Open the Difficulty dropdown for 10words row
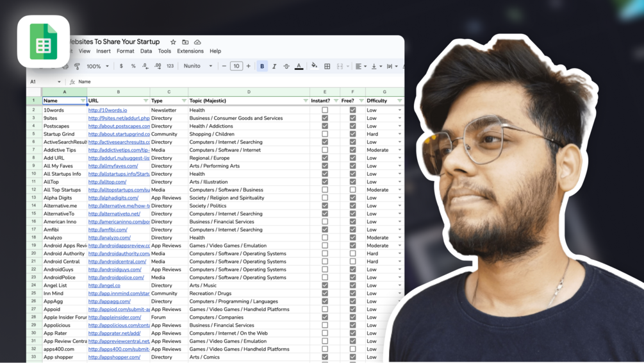The height and width of the screenshot is (363, 644). tap(399, 110)
